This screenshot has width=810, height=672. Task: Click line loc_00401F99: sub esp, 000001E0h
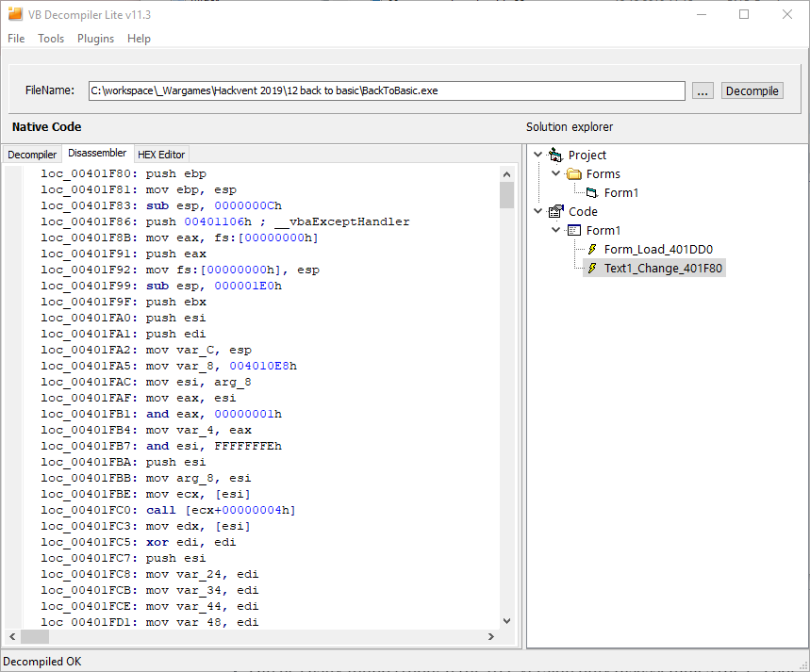161,286
